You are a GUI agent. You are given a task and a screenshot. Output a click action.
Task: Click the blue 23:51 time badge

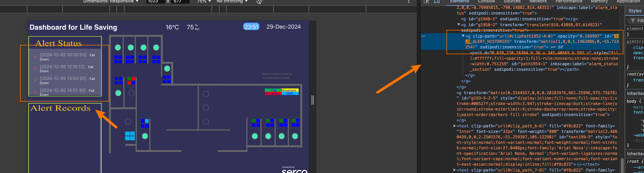coord(251,27)
